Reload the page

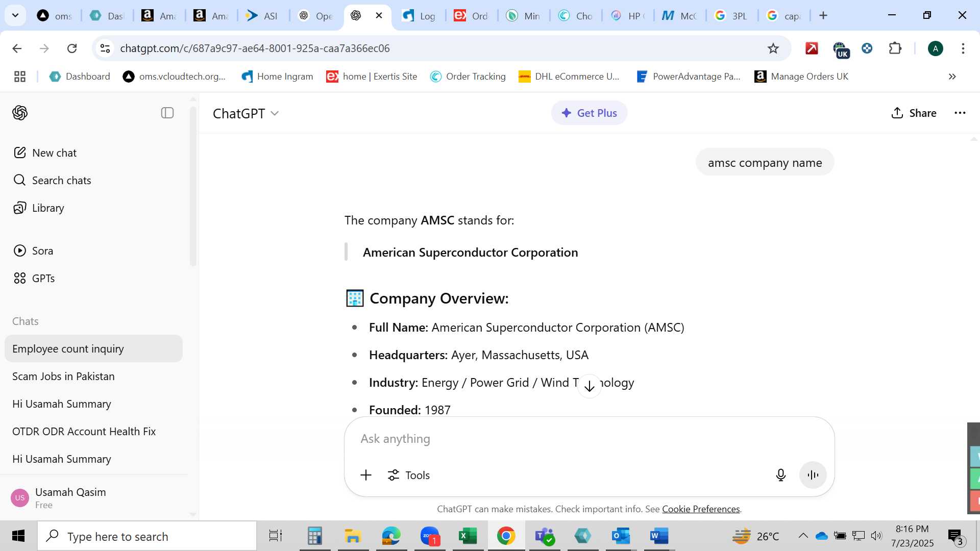[x=72, y=48]
